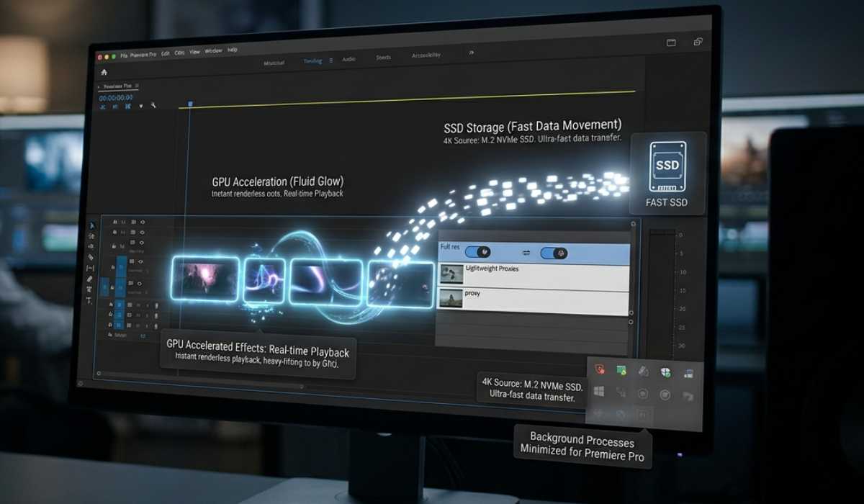The width and height of the screenshot is (864, 504).
Task: Expand the workspace overflow chevrons
Action: pyautogui.click(x=472, y=53)
